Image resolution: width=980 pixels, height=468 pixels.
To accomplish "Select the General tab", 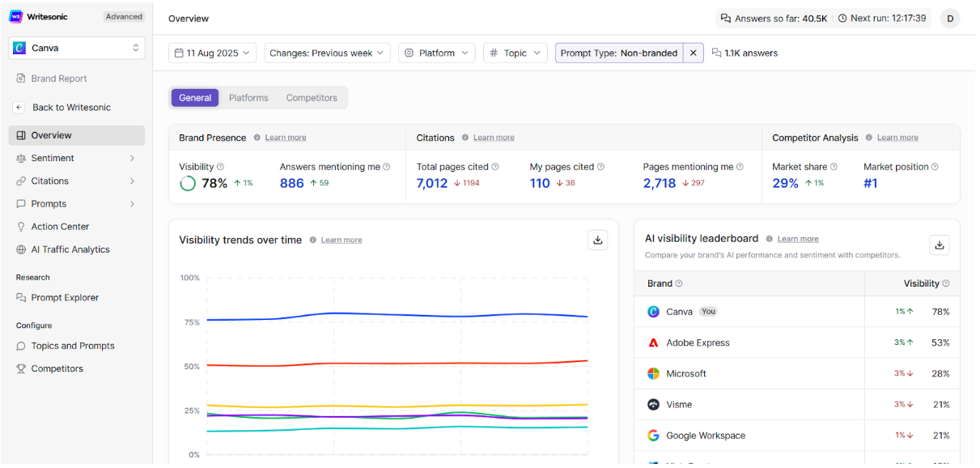I will [195, 98].
